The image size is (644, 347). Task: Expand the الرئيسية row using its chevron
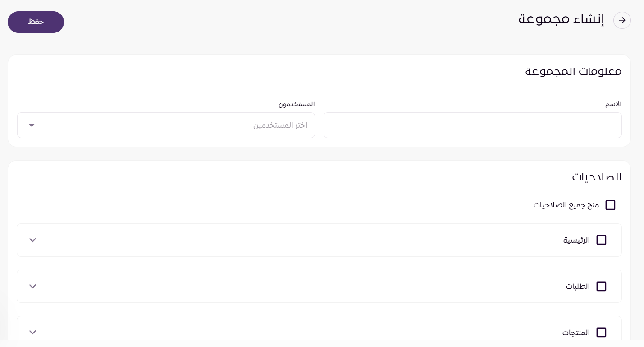[32, 240]
